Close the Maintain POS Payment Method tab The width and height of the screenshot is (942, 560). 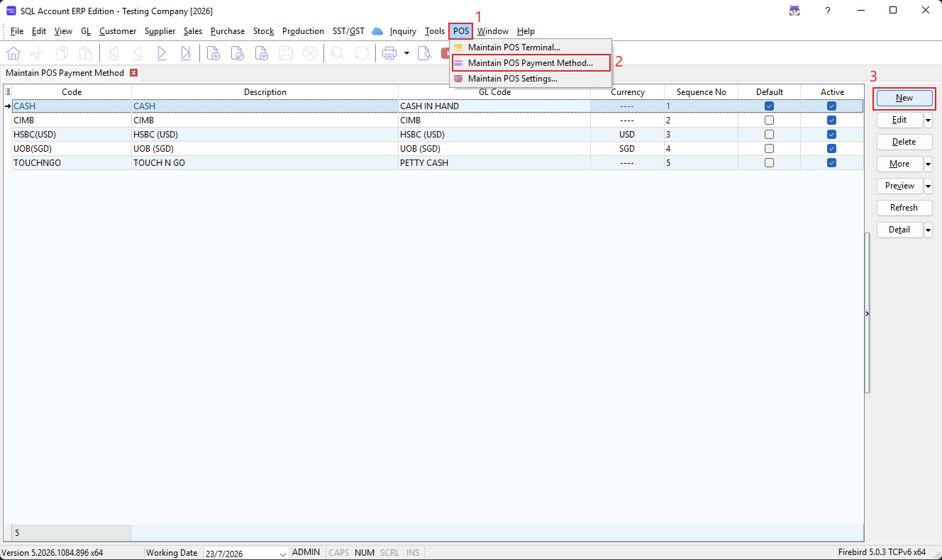coord(133,73)
